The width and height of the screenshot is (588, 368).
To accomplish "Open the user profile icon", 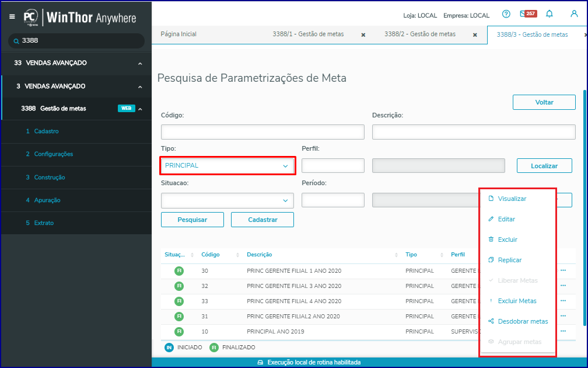I will click(574, 14).
